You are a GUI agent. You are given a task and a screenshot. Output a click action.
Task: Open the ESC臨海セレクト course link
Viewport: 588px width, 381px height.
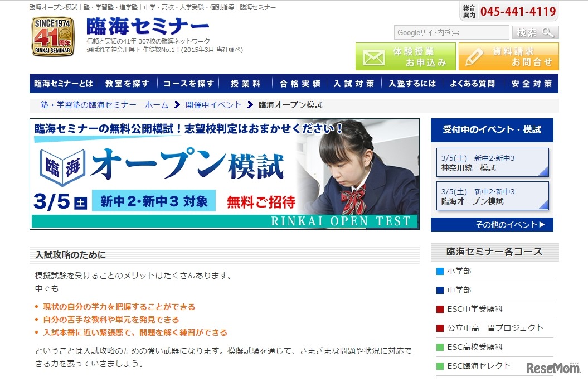(x=479, y=365)
